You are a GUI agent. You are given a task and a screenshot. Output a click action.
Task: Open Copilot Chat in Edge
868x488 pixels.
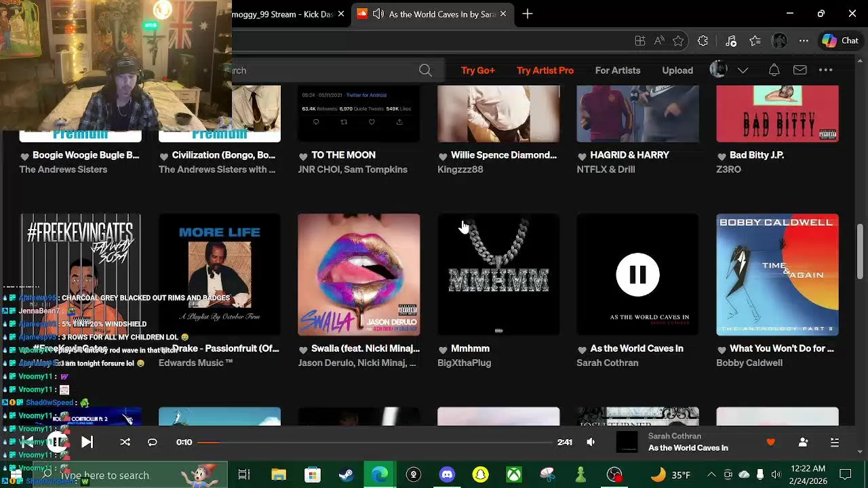pyautogui.click(x=840, y=41)
